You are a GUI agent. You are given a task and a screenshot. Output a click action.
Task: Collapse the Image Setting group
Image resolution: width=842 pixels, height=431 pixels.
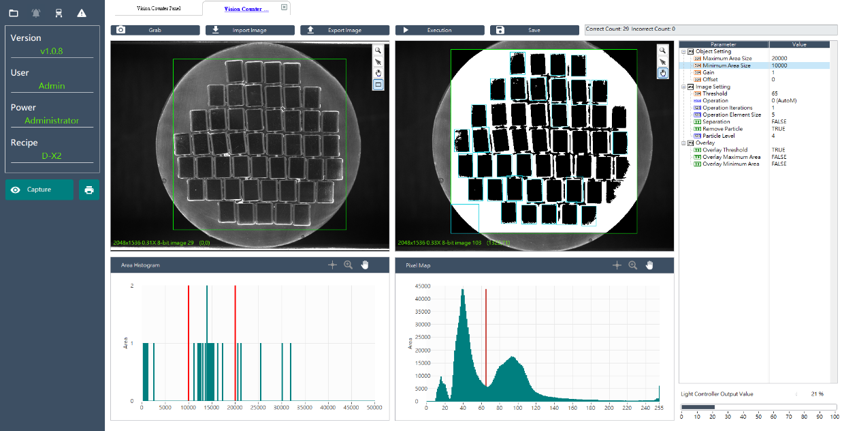coord(684,87)
